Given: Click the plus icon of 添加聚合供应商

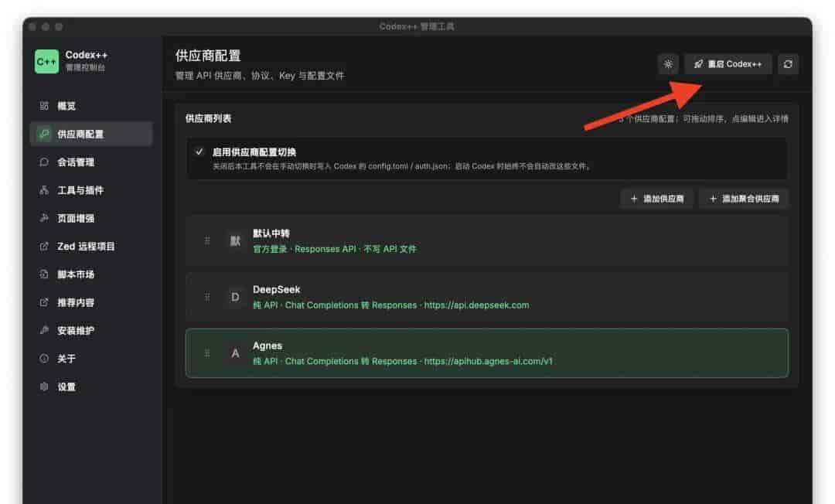Looking at the screenshot, I should [x=713, y=199].
